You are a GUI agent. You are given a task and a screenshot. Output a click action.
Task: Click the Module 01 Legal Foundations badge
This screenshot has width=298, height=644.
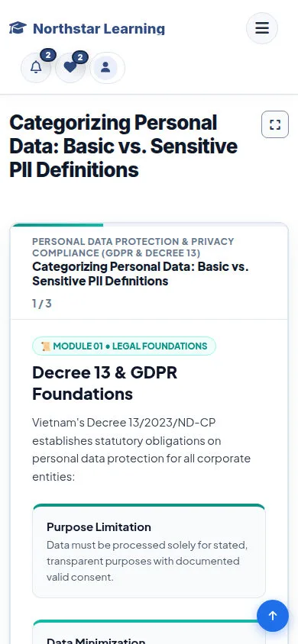pos(124,346)
